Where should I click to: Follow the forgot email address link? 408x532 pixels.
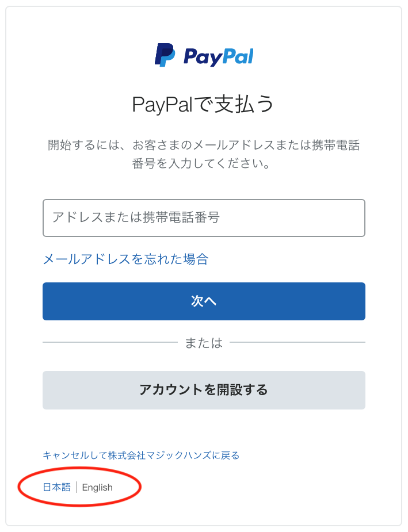[x=125, y=259]
